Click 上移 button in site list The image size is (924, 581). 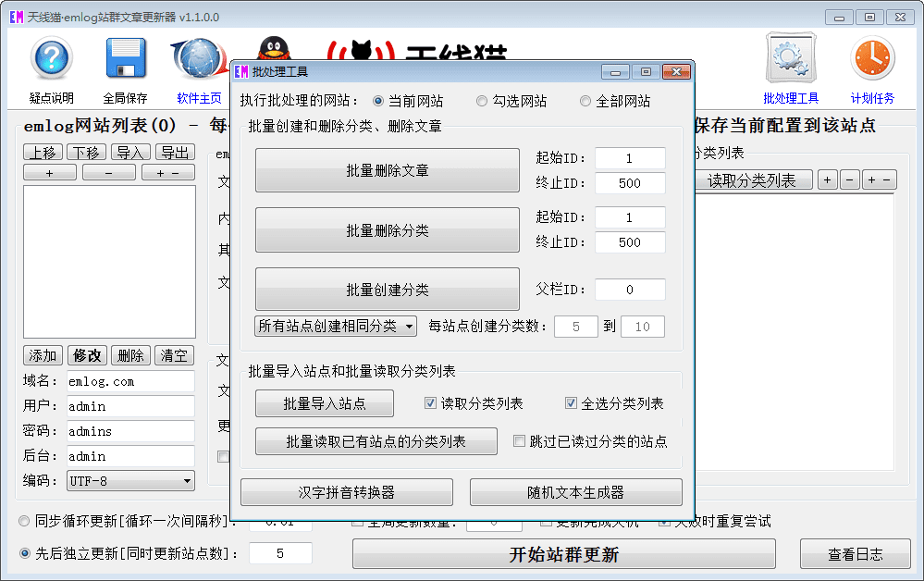[43, 153]
